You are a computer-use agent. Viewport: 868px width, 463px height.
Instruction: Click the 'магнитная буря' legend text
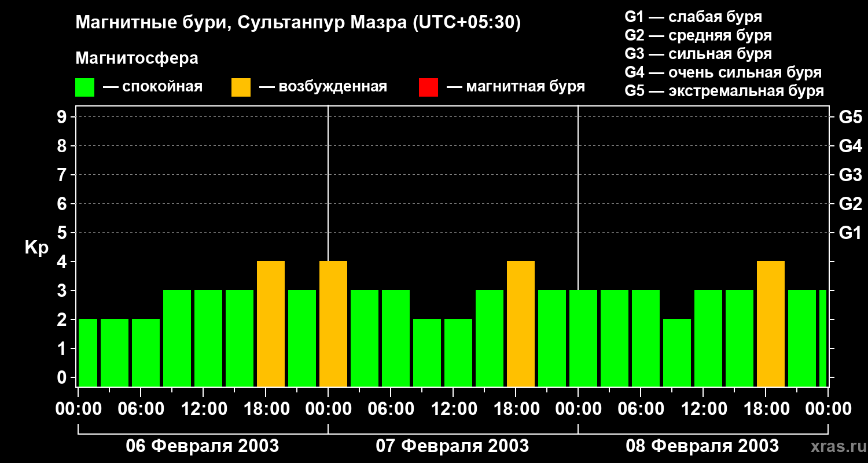pyautogui.click(x=525, y=87)
